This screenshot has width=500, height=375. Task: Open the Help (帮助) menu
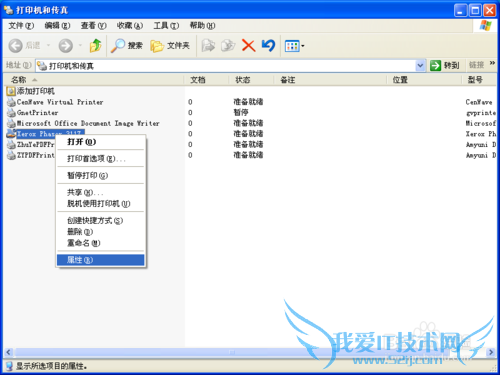[202, 25]
